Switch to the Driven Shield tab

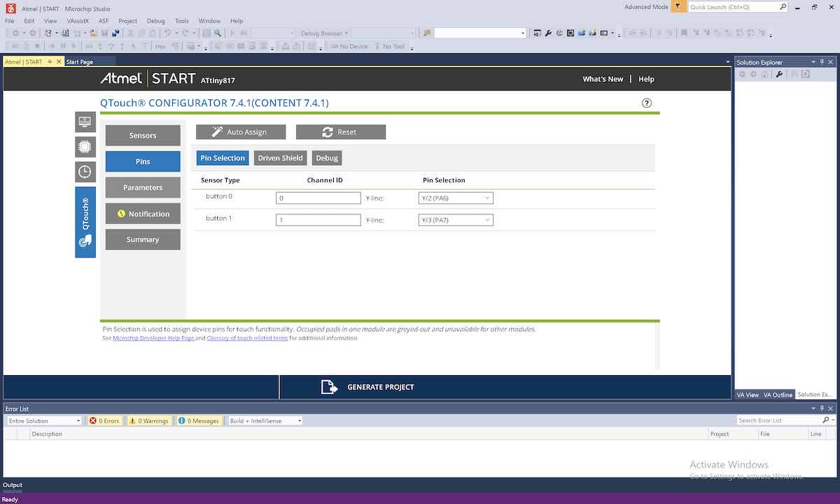[x=280, y=158]
